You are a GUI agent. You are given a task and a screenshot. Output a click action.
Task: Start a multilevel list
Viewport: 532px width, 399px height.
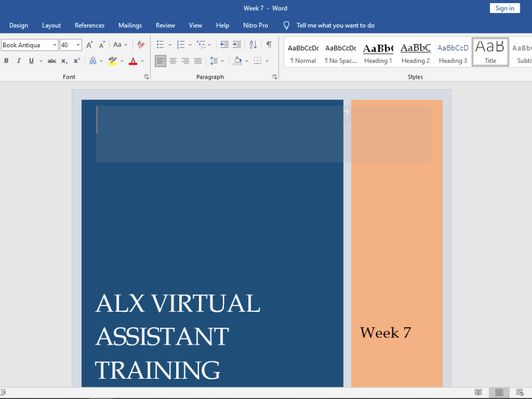pyautogui.click(x=201, y=45)
